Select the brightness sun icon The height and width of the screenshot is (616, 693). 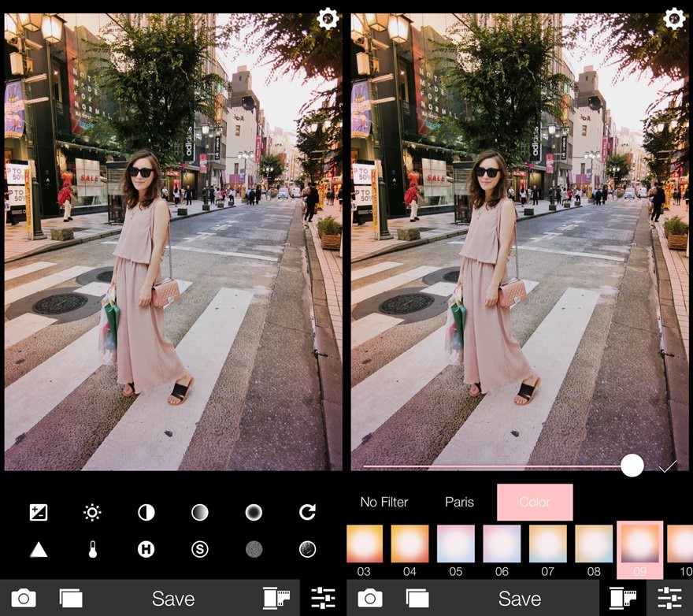(92, 513)
